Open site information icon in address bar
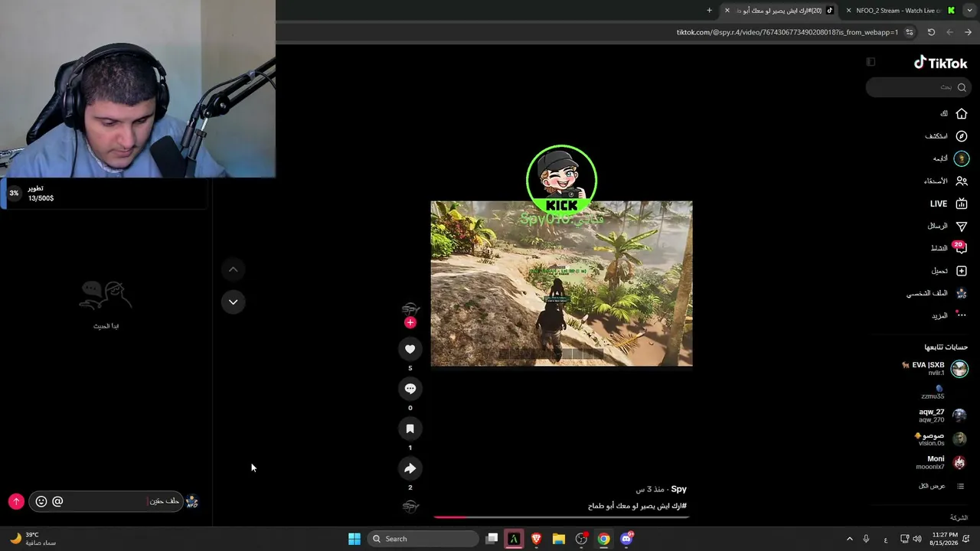This screenshot has height=551, width=980. click(910, 32)
